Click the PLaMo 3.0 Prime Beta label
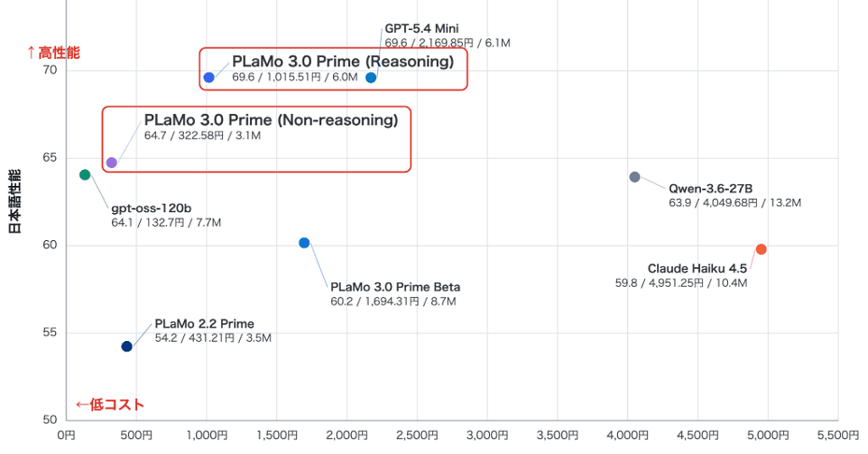The height and width of the screenshot is (454, 868). pyautogui.click(x=395, y=287)
